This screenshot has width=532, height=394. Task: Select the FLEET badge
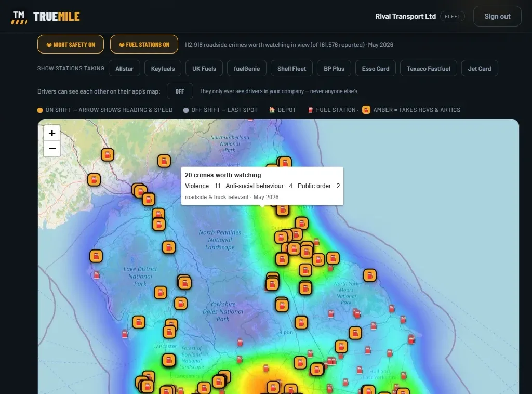coord(453,16)
